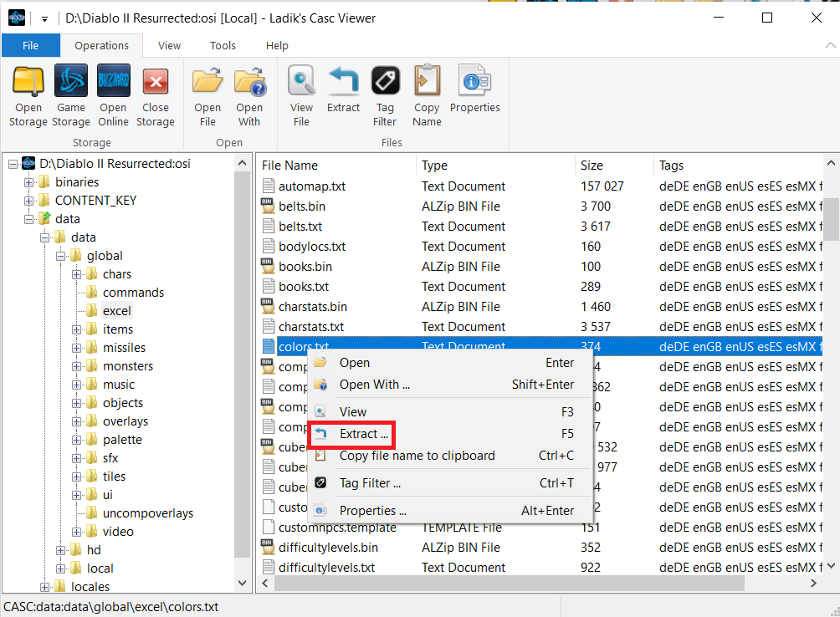Click the Copy Name clipboard icon

point(427,81)
